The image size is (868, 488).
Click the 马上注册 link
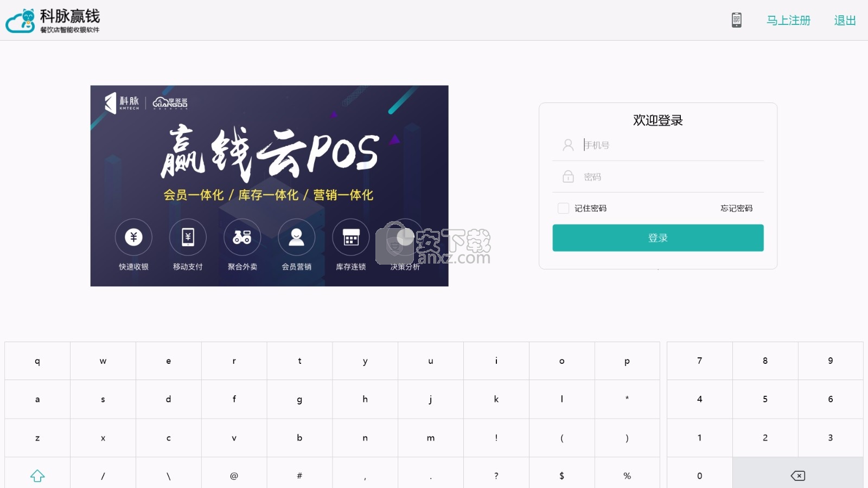pyautogui.click(x=788, y=21)
